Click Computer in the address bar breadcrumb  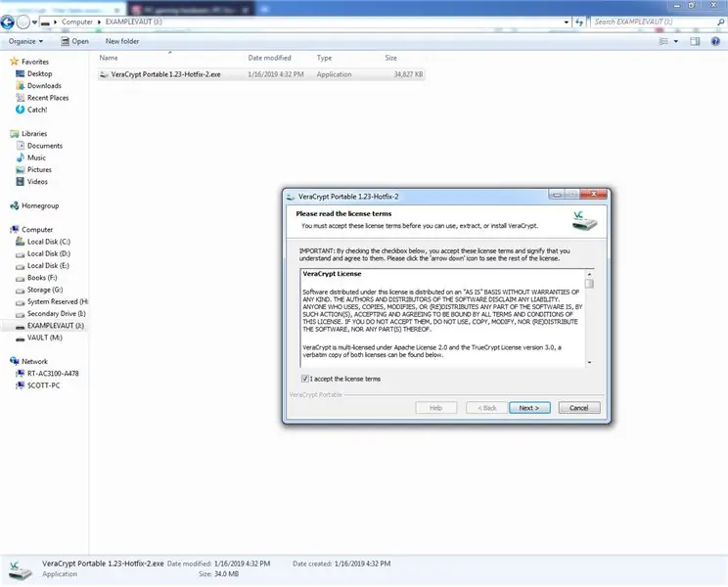[77, 22]
